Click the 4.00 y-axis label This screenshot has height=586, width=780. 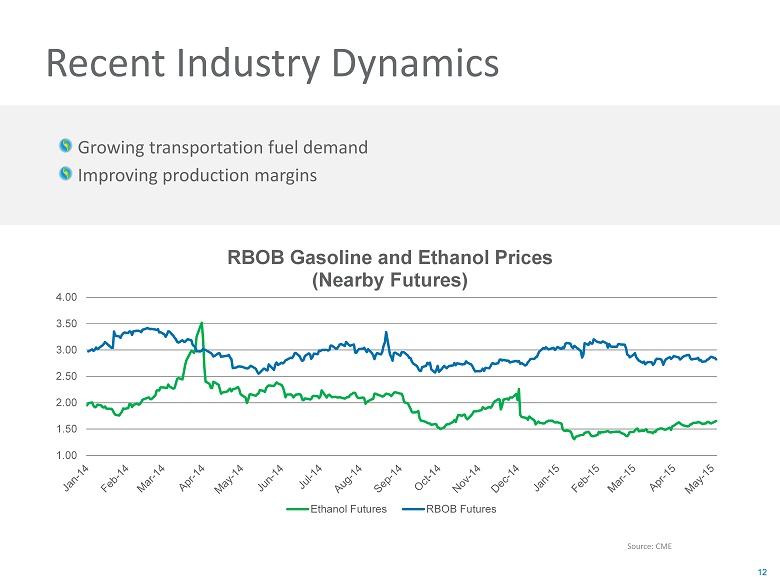coord(65,297)
